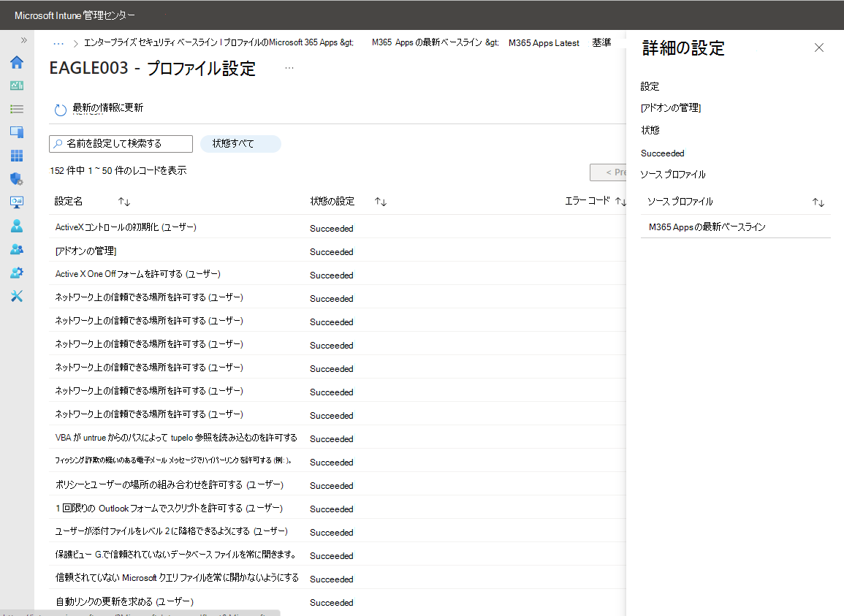Sort by the エラー コード column arrows
844x616 pixels.
pyautogui.click(x=620, y=202)
